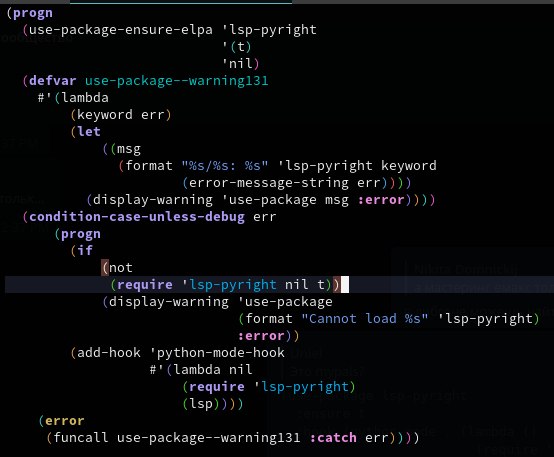Click the if keyword
Image resolution: width=554 pixels, height=457 pixels.
[85, 251]
